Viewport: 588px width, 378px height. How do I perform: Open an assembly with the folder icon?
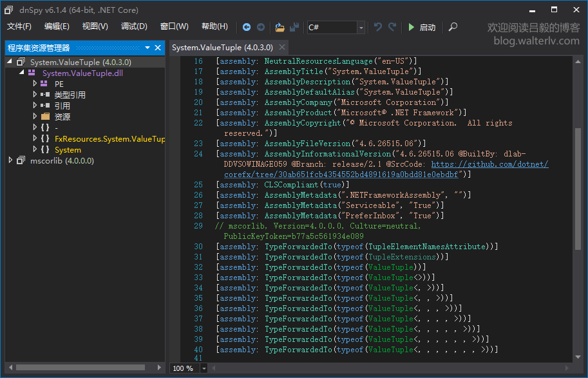coord(280,27)
